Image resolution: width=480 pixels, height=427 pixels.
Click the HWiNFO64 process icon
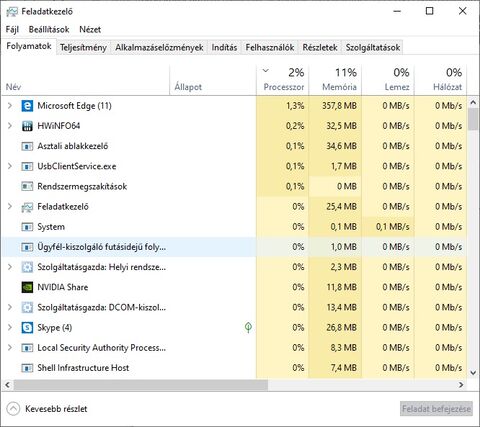coord(27,126)
